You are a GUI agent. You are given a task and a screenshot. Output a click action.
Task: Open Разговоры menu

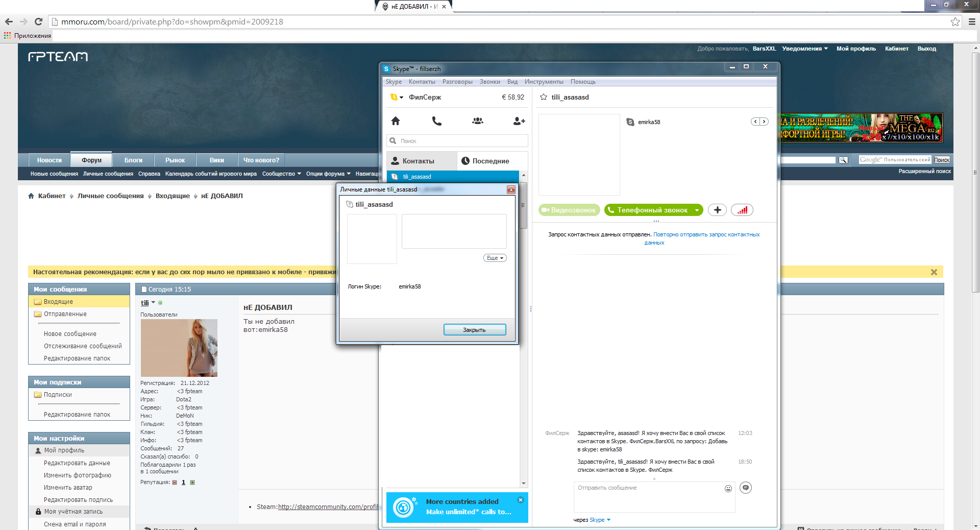[457, 82]
